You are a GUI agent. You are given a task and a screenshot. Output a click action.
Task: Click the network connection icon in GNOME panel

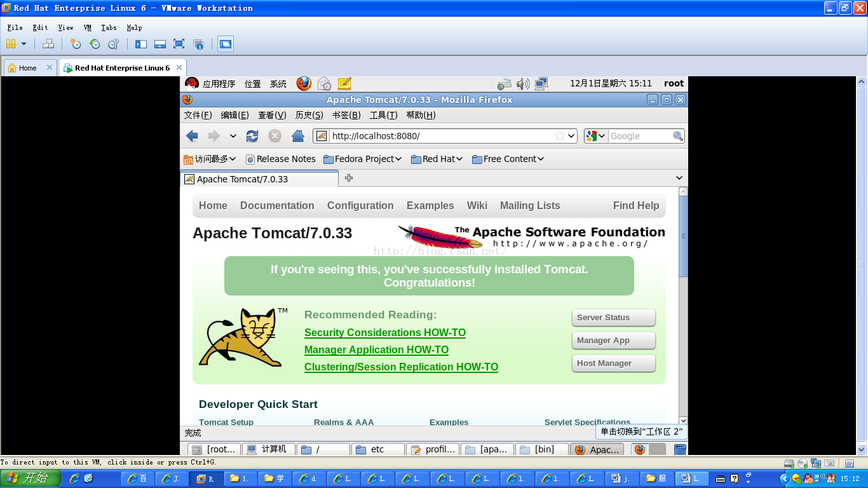pos(541,83)
